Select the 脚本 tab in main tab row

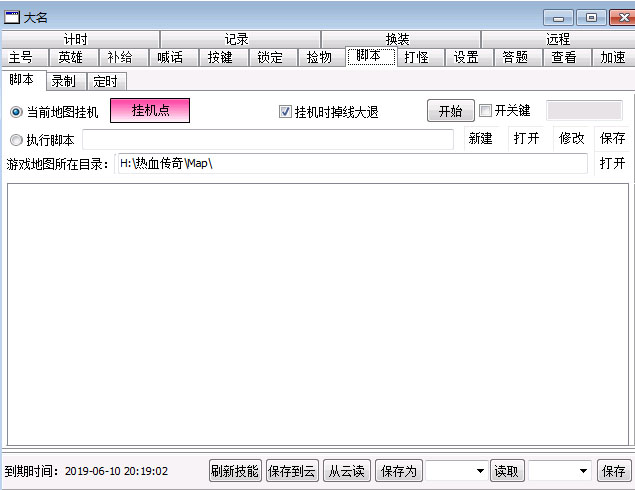click(x=371, y=56)
